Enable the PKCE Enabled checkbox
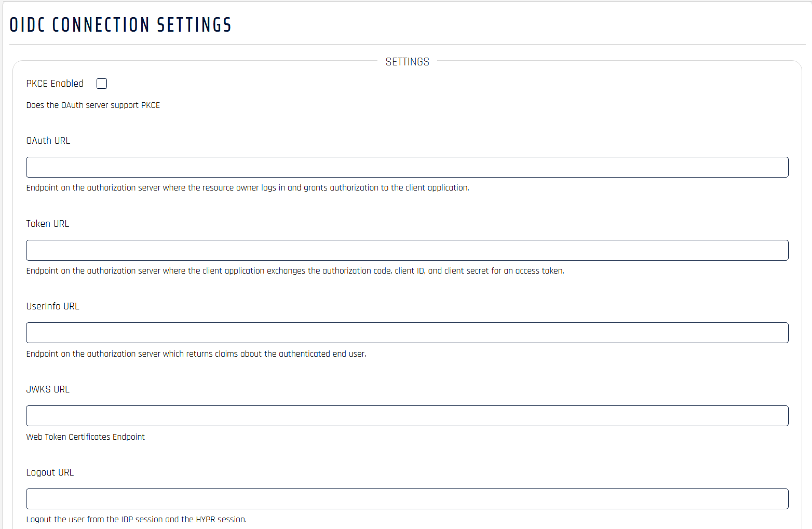 pos(102,84)
